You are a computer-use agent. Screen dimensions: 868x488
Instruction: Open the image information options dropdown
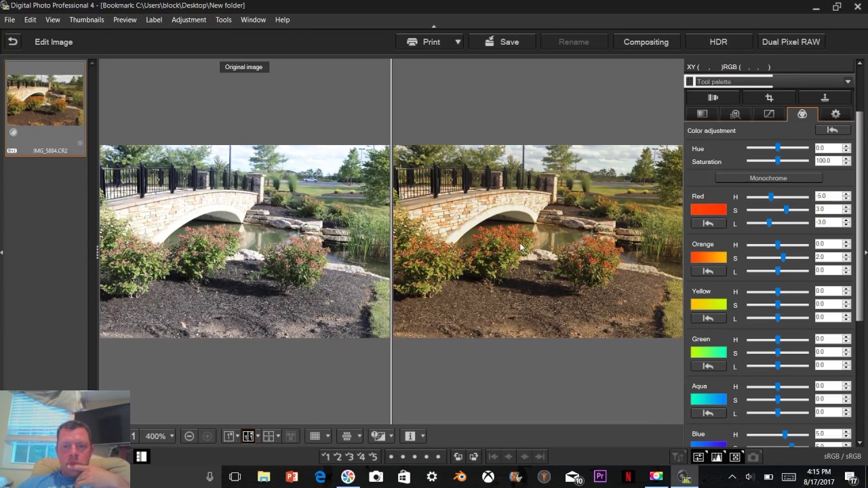(x=422, y=436)
